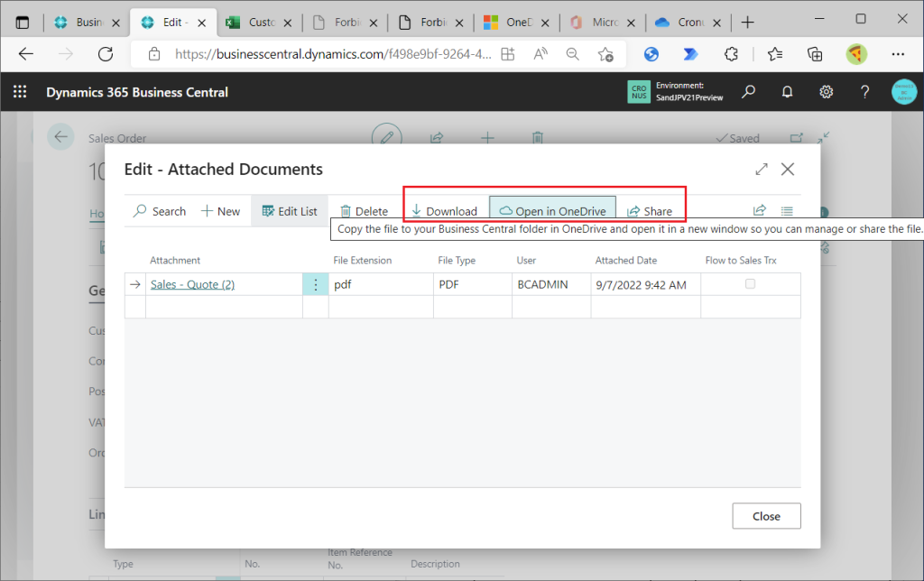Click the address bar URL

click(x=333, y=54)
